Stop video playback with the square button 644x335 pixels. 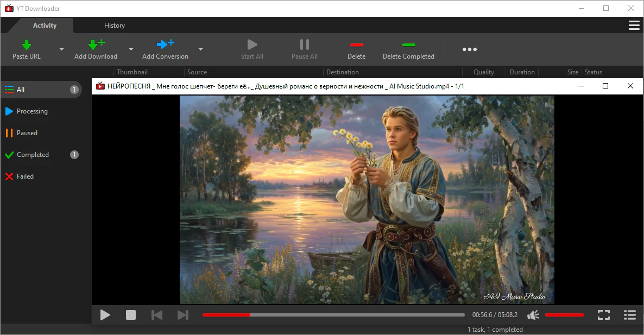[x=131, y=315]
